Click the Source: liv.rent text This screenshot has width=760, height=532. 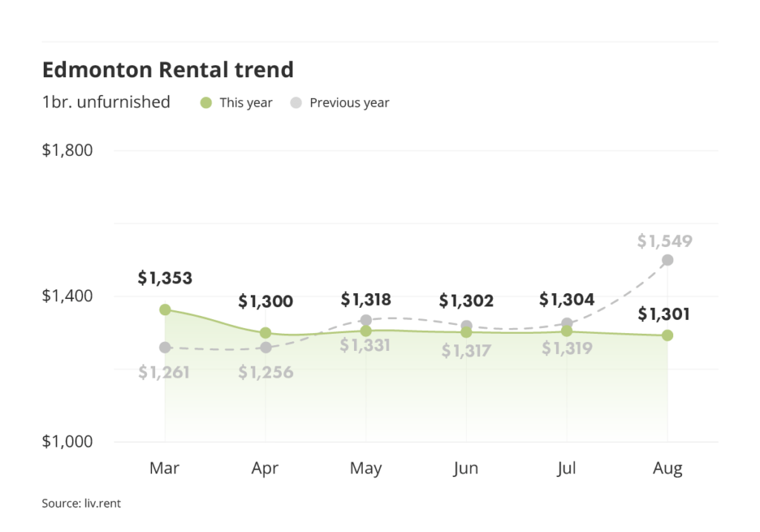[x=81, y=504]
